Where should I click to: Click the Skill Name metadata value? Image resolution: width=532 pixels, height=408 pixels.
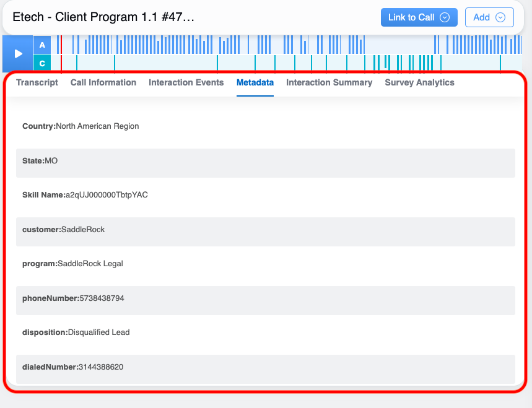[107, 195]
